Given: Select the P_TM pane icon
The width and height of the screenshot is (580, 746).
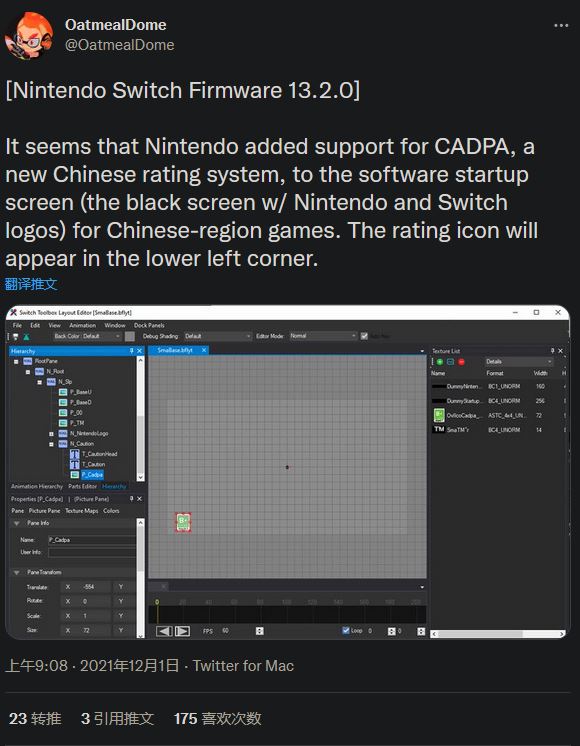Looking at the screenshot, I should 63,423.
